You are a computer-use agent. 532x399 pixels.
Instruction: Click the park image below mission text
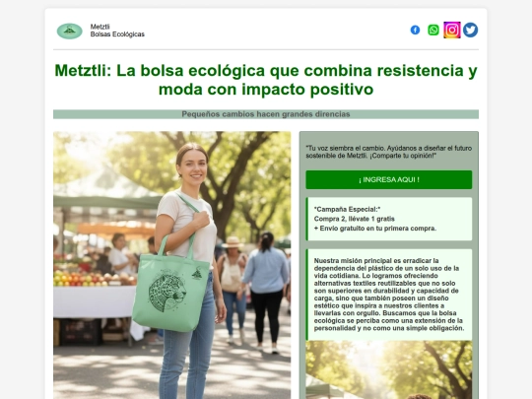click(389, 369)
